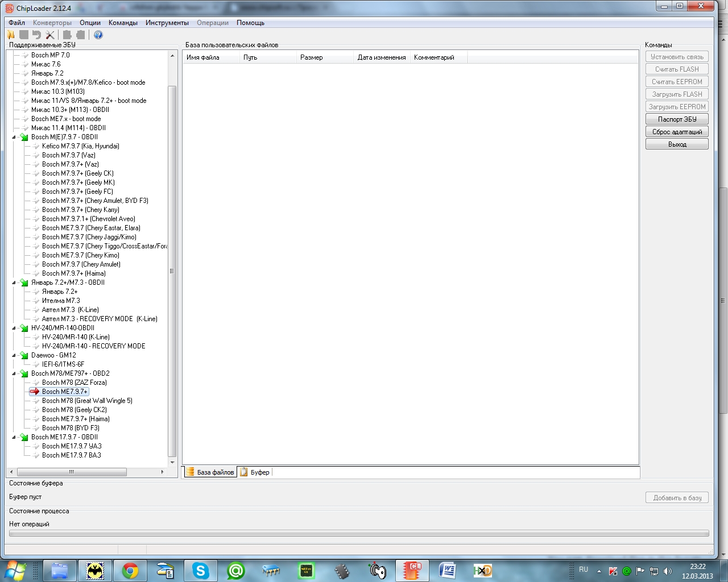Image resolution: width=728 pixels, height=582 pixels.
Task: Click the База файлов tab database icon
Action: coord(191,472)
